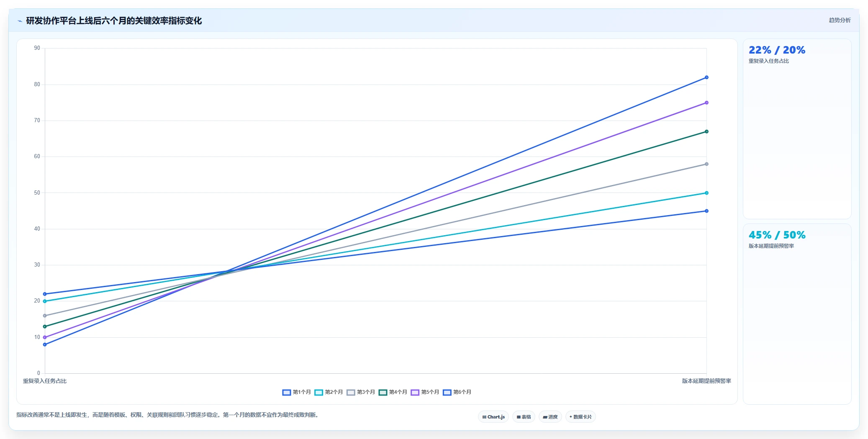The width and height of the screenshot is (868, 439).
Task: Click the 45% / 50% value card
Action: (x=797, y=314)
